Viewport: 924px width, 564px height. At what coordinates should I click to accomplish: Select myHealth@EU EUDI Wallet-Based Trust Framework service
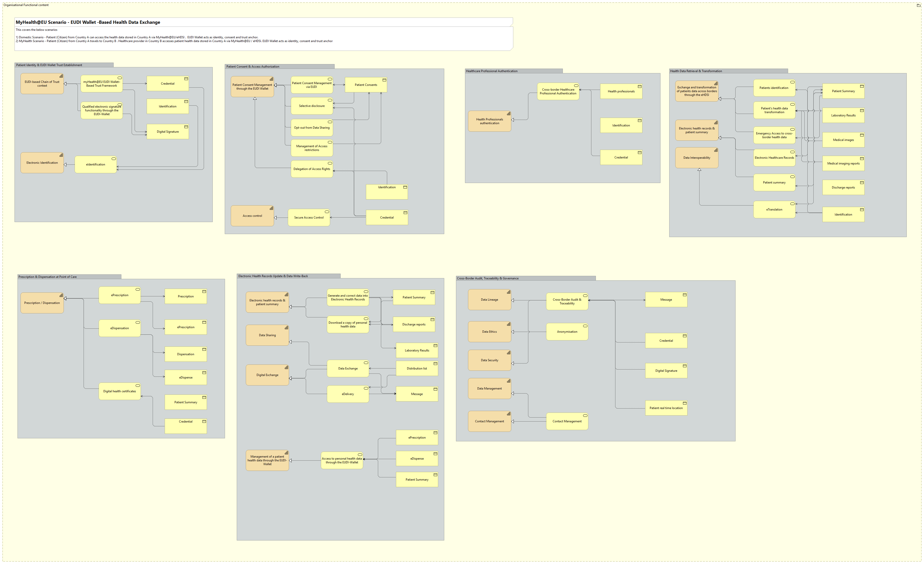102,84
